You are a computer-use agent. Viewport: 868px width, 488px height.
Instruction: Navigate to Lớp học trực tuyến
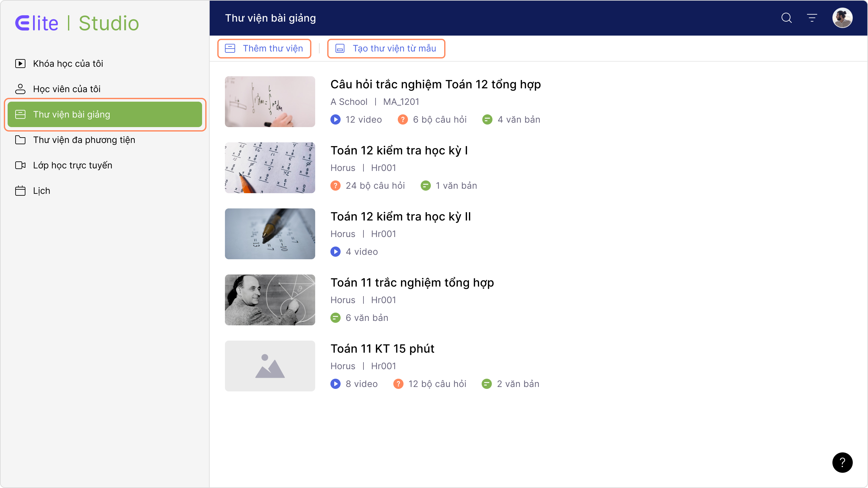[x=72, y=165]
